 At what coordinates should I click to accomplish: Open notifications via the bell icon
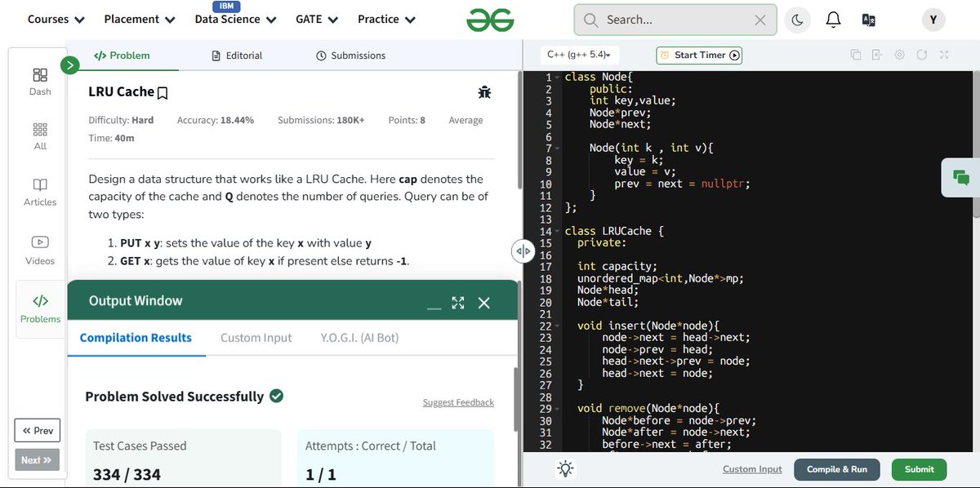coord(833,20)
